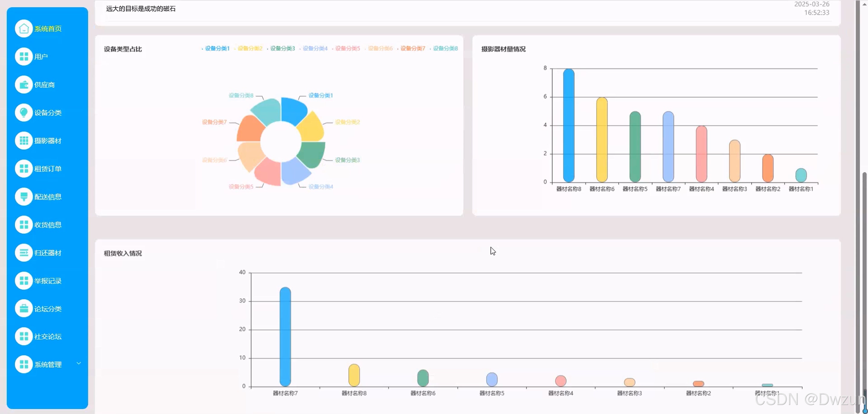Click the briefcase icon for 论坛分类
The height and width of the screenshot is (414, 868).
(24, 309)
